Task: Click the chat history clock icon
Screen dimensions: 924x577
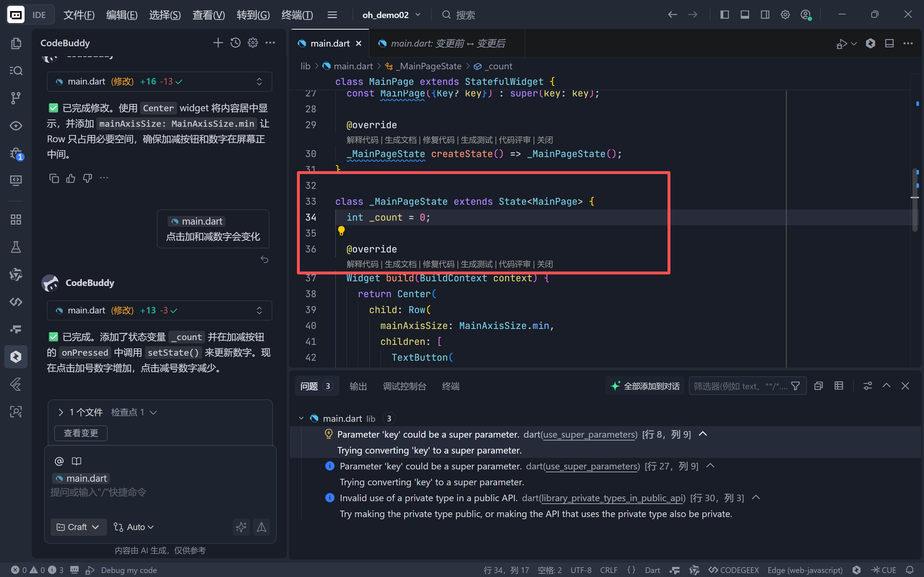Action: point(236,43)
